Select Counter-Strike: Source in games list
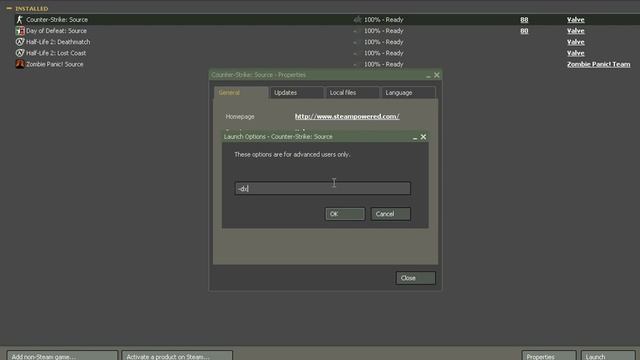640x360 pixels. [327, 20]
